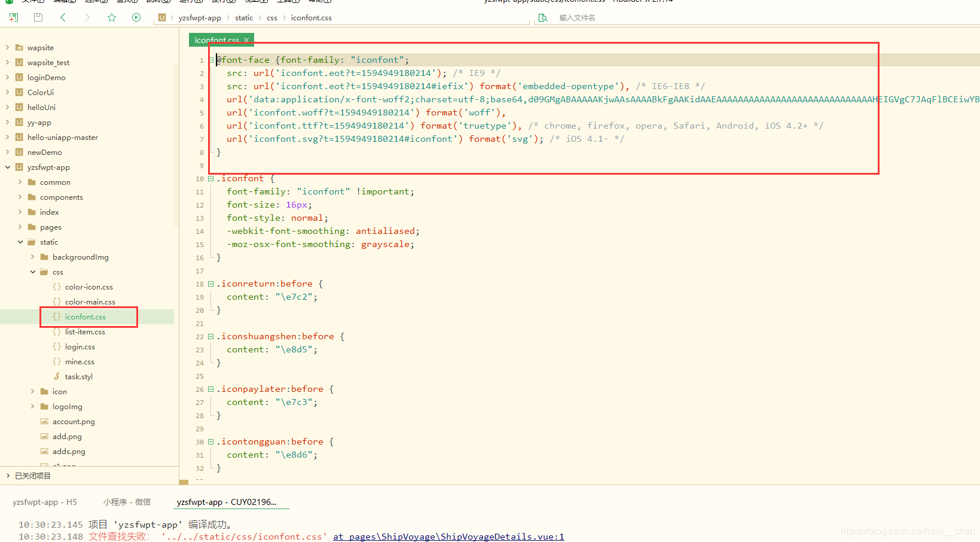Select the yzsfwpt-app - CUY02196 console tab
Image resolution: width=980 pixels, height=542 pixels.
pyautogui.click(x=227, y=502)
